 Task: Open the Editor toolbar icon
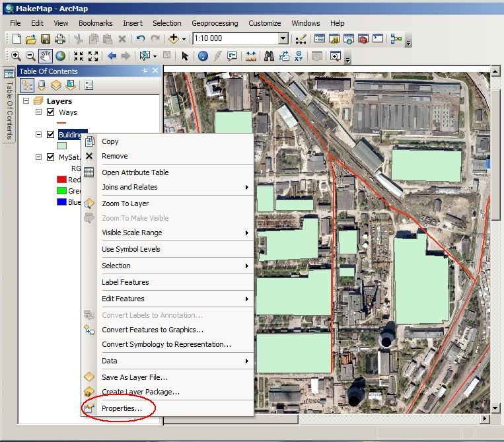coord(301,39)
